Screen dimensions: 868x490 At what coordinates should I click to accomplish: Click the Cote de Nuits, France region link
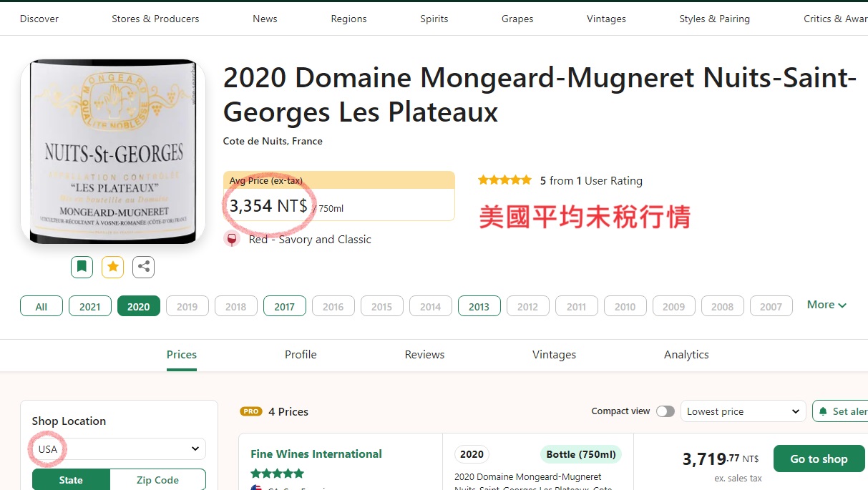(x=273, y=141)
